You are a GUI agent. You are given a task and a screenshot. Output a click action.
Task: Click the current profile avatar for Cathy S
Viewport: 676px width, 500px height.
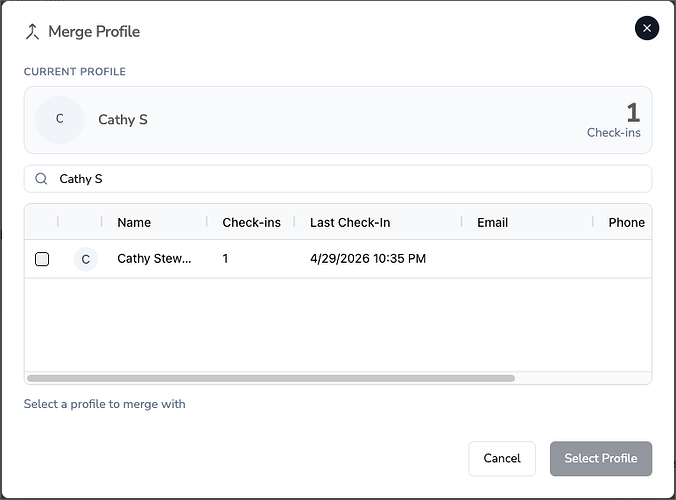(59, 119)
